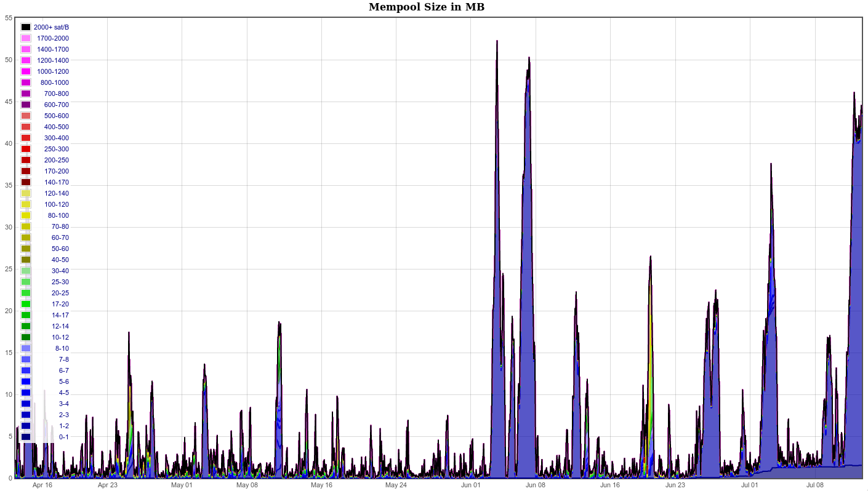The image size is (868, 491).
Task: Click the 70-80 legend color swatch
Action: tap(26, 226)
